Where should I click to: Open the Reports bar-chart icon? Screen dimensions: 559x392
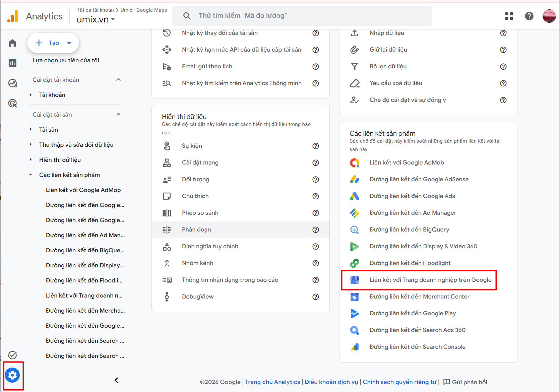click(x=12, y=63)
